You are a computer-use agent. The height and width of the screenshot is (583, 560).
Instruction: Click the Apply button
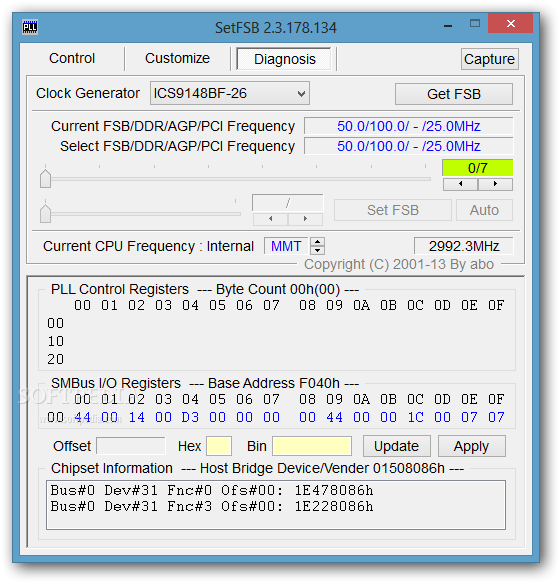click(471, 446)
